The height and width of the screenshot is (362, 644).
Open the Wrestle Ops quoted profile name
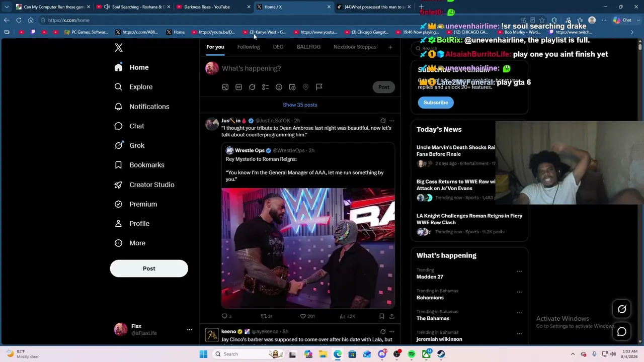point(250,150)
